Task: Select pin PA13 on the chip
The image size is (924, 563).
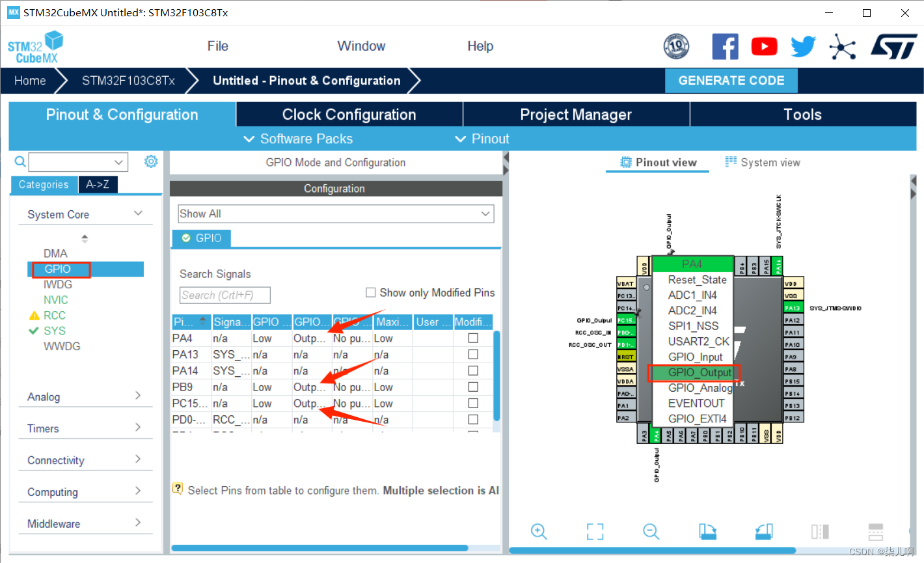Action: coord(793,308)
